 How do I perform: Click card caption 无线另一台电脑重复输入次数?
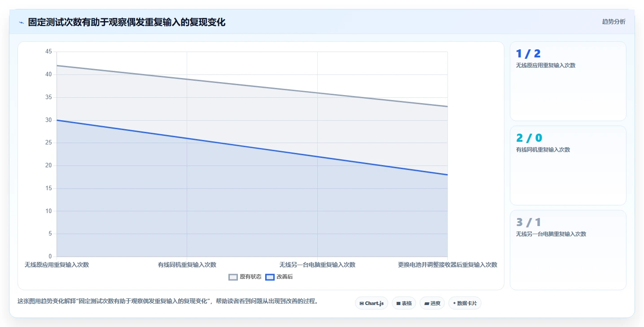[x=551, y=234]
